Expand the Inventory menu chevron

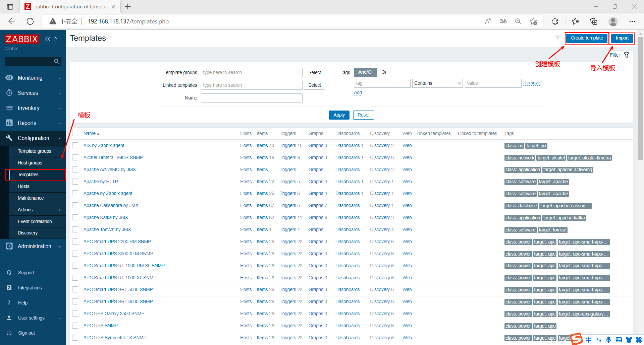(60, 108)
